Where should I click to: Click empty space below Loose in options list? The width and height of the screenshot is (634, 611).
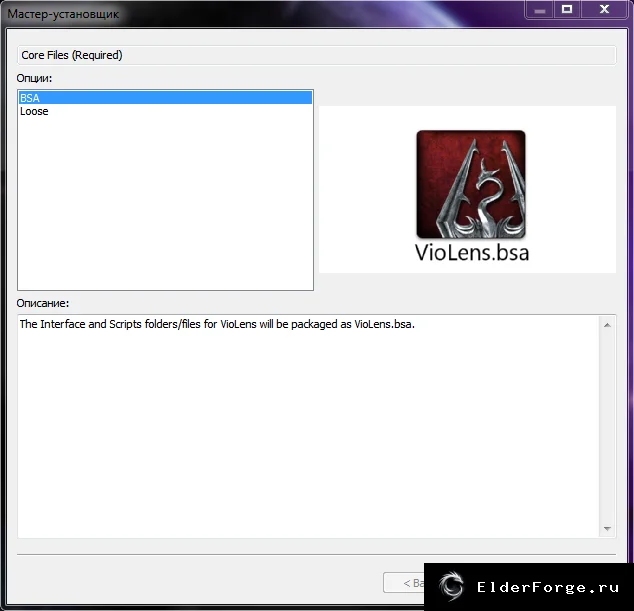(x=165, y=202)
